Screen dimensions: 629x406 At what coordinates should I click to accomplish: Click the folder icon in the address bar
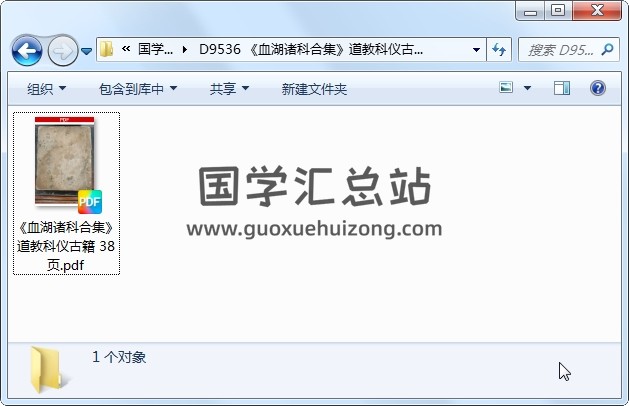click(106, 49)
